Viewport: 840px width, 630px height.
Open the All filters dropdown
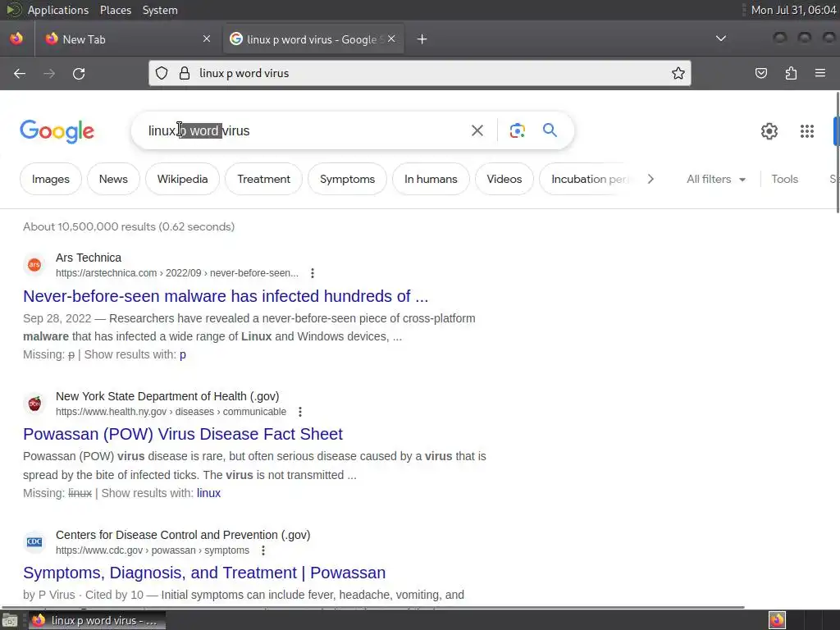click(x=716, y=180)
